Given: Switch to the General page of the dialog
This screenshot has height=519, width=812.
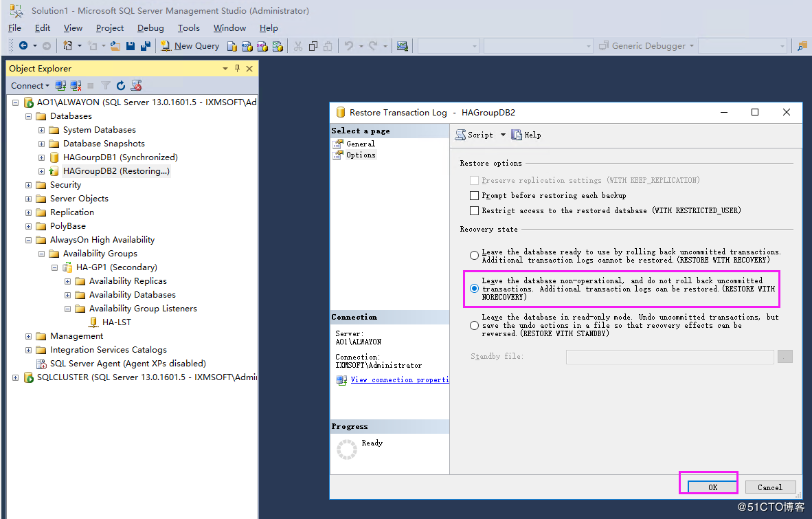Looking at the screenshot, I should 359,143.
